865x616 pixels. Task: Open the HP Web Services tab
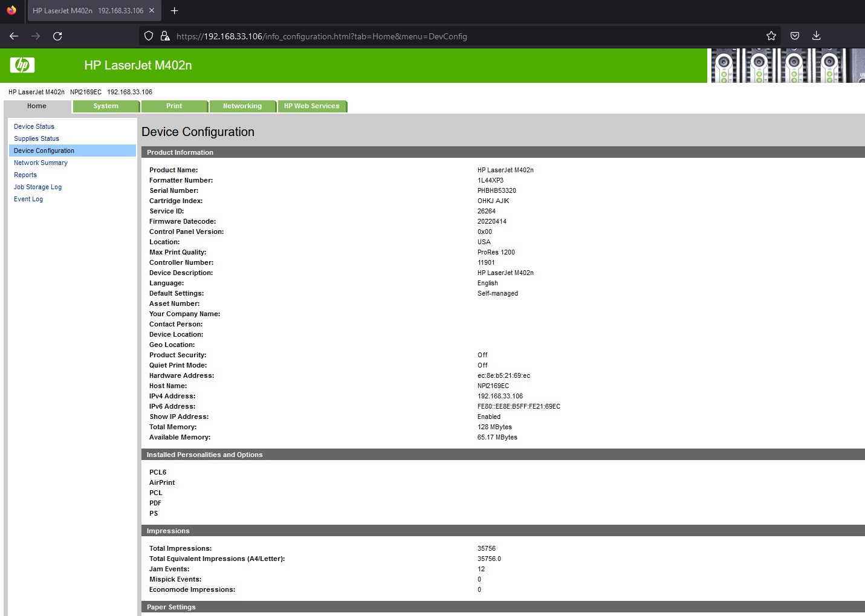pos(311,106)
